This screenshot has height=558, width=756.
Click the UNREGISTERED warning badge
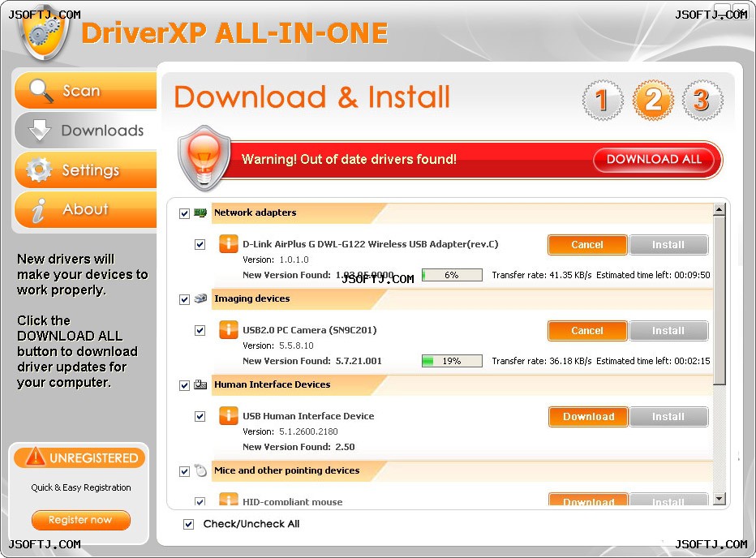pyautogui.click(x=79, y=457)
